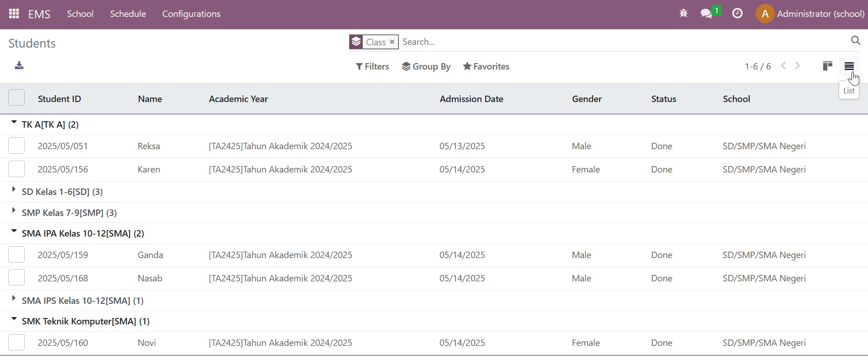Check the box for student Reksa
868x361 pixels.
click(16, 145)
